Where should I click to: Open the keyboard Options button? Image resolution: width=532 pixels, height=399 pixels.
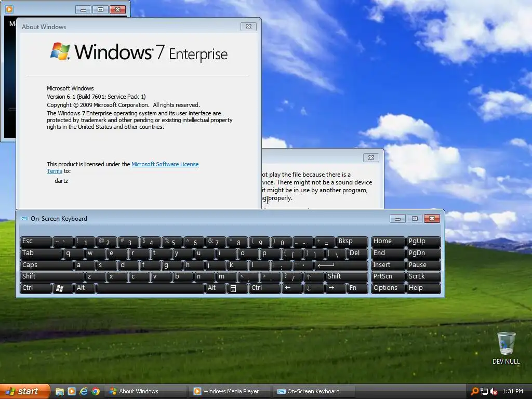coord(388,288)
